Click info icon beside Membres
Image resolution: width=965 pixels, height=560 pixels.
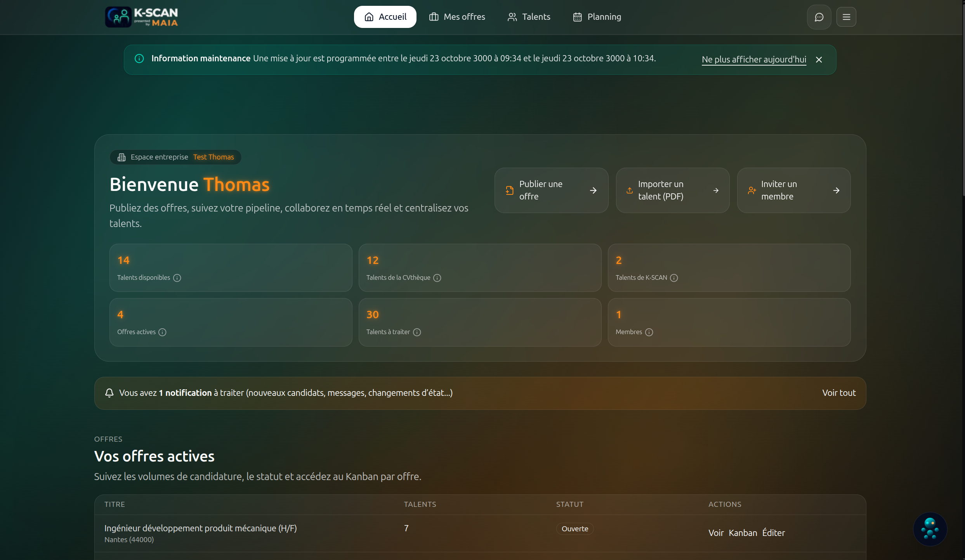coord(649,332)
